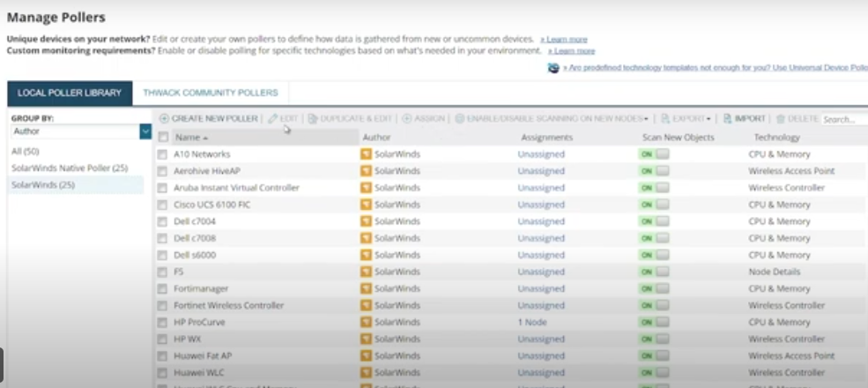
Task: Click SolarWinds author icon in Huawei Fat AP row
Action: click(x=366, y=356)
